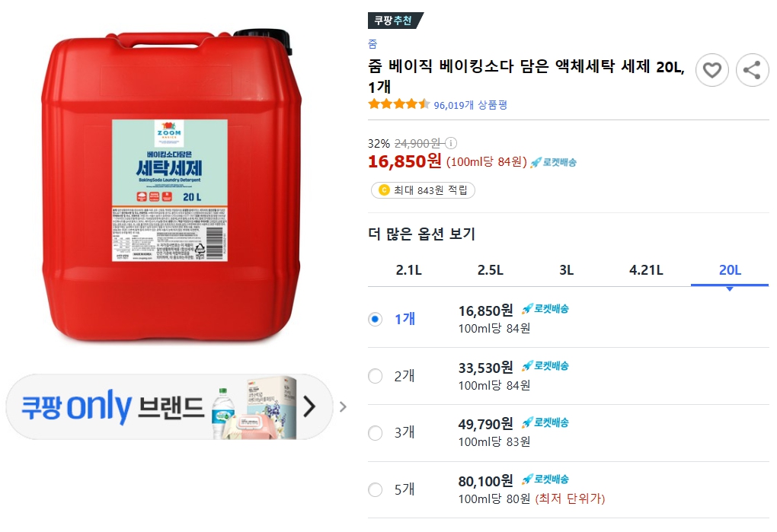Choose the 5개 quantity radio button
The image size is (777, 532).
[x=375, y=489]
